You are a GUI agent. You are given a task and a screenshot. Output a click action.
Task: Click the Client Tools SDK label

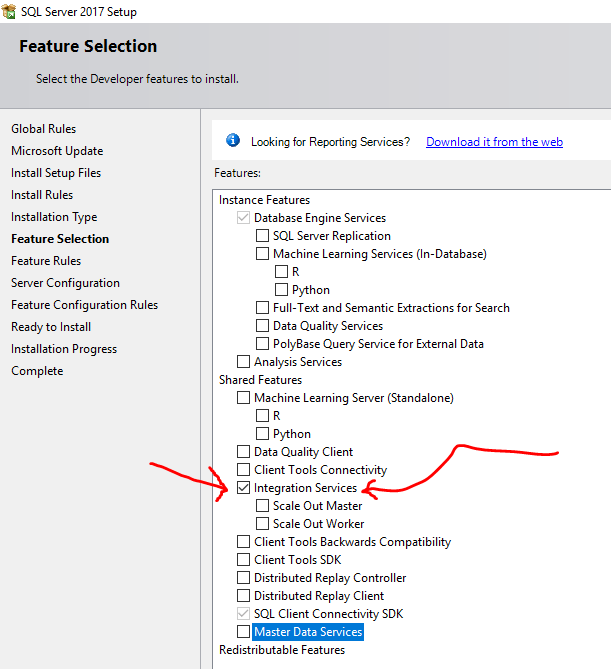click(x=297, y=560)
